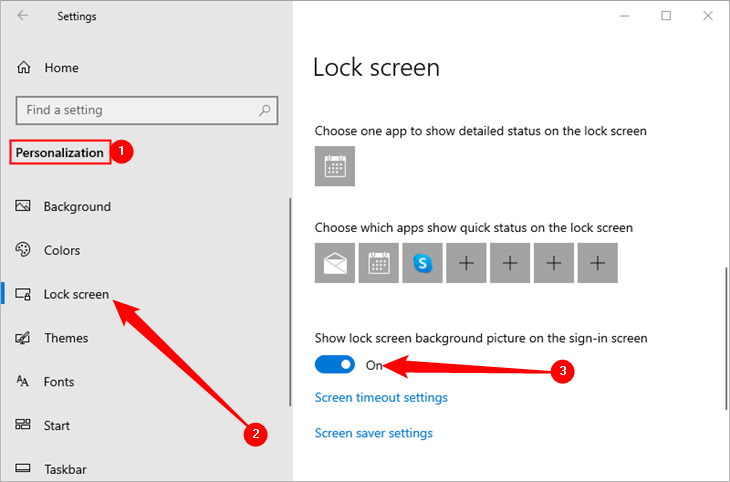The width and height of the screenshot is (730, 482).
Task: Click the back arrow in Settings
Action: 23,16
